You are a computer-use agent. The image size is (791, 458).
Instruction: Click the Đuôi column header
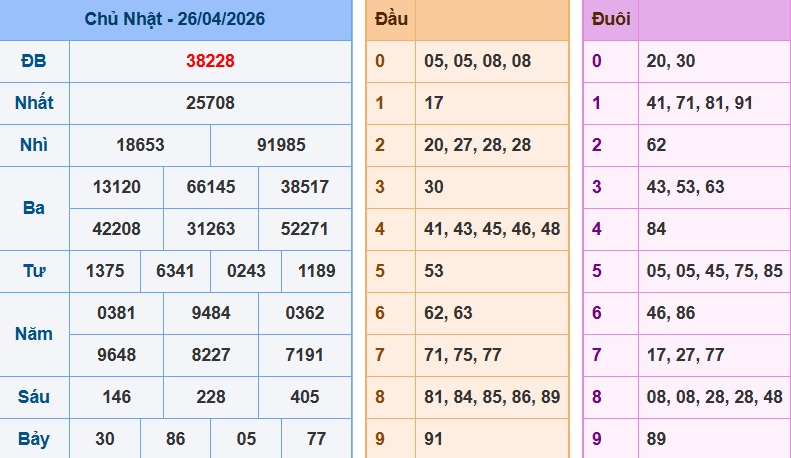click(x=610, y=19)
